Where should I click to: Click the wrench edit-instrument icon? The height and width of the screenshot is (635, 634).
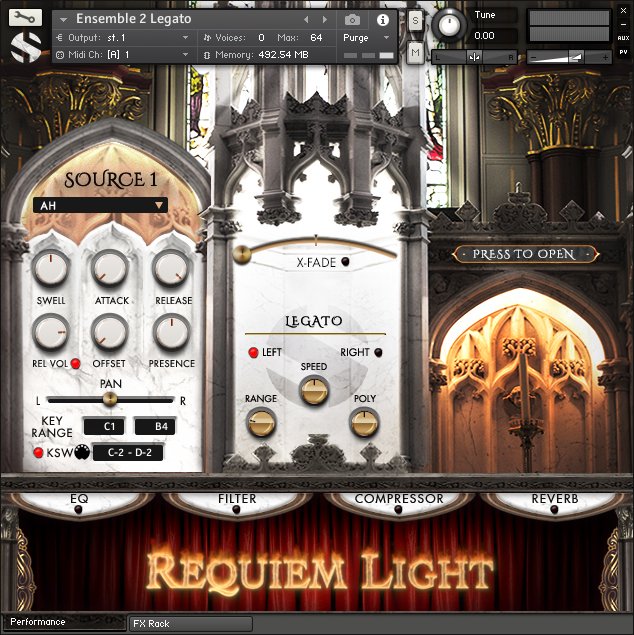[26, 17]
